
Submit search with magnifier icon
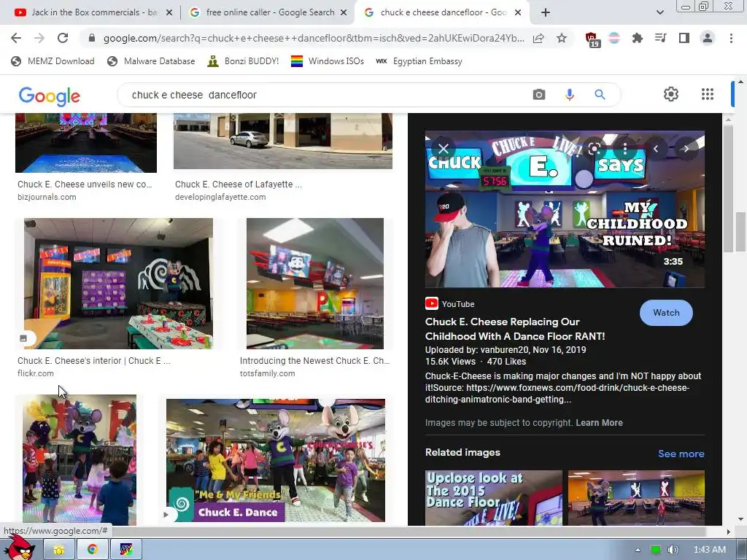pos(600,95)
